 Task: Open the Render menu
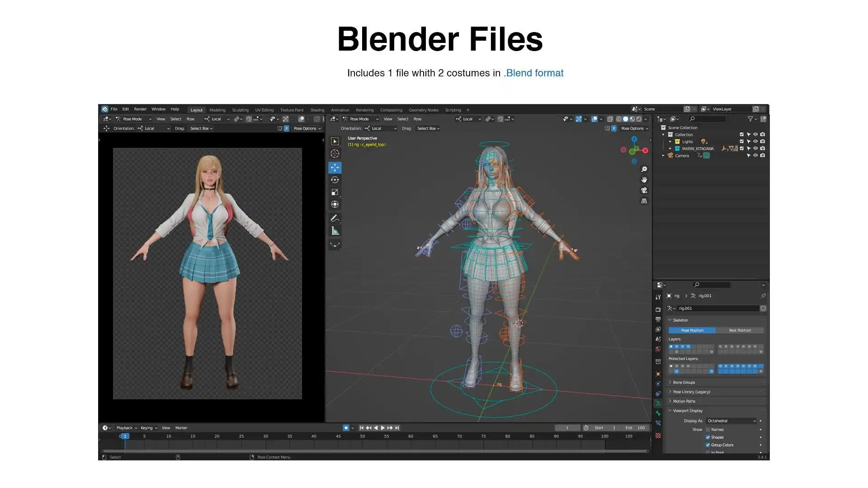[140, 109]
